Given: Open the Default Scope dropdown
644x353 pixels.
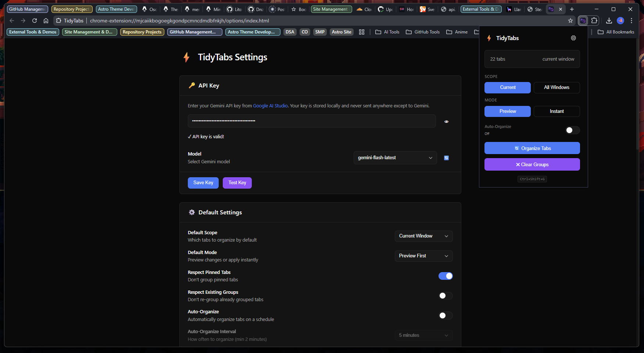Looking at the screenshot, I should 423,236.
